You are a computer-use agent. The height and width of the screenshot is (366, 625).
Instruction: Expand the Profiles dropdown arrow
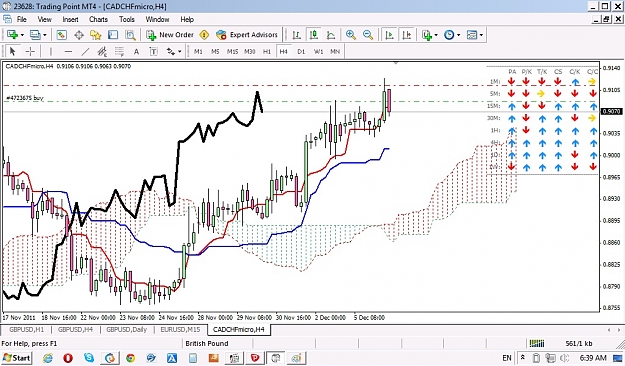(x=45, y=35)
